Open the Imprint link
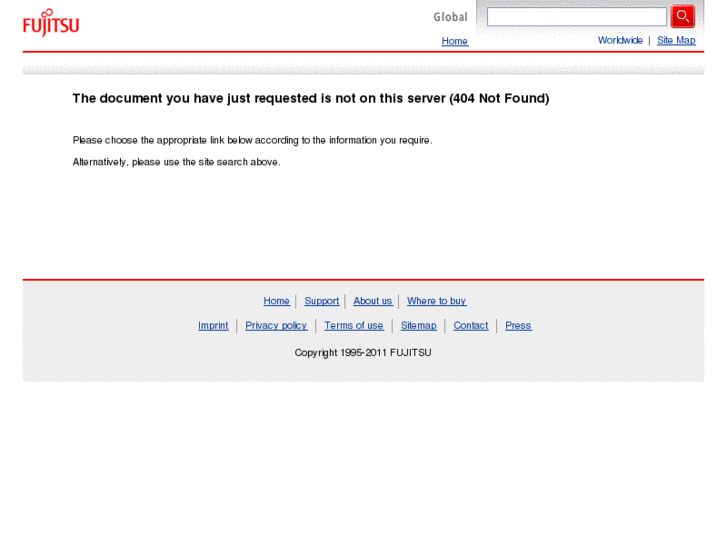This screenshot has width=727, height=545. pyautogui.click(x=213, y=326)
